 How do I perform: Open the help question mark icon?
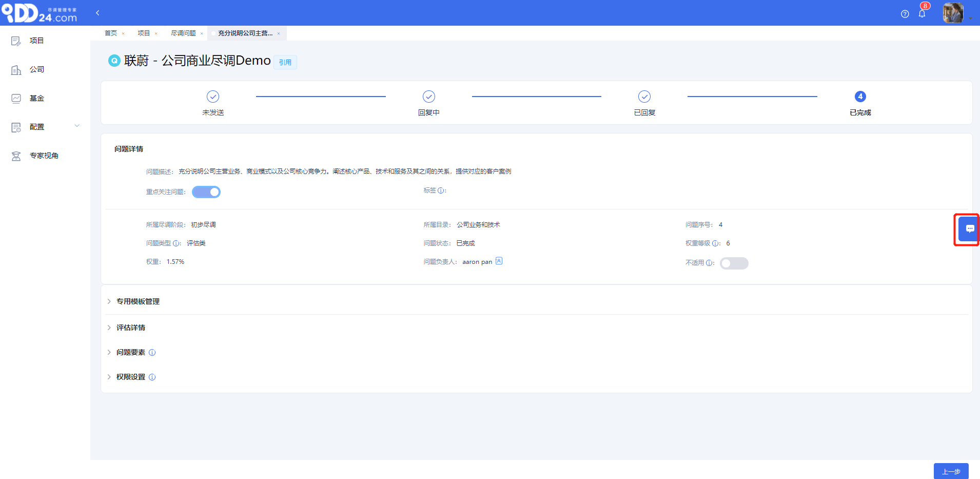point(905,14)
